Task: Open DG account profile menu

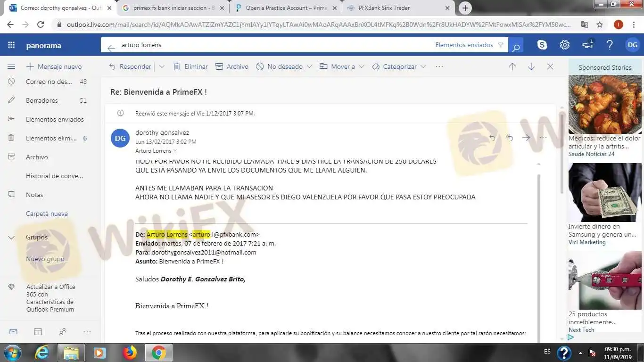Action: [632, 45]
